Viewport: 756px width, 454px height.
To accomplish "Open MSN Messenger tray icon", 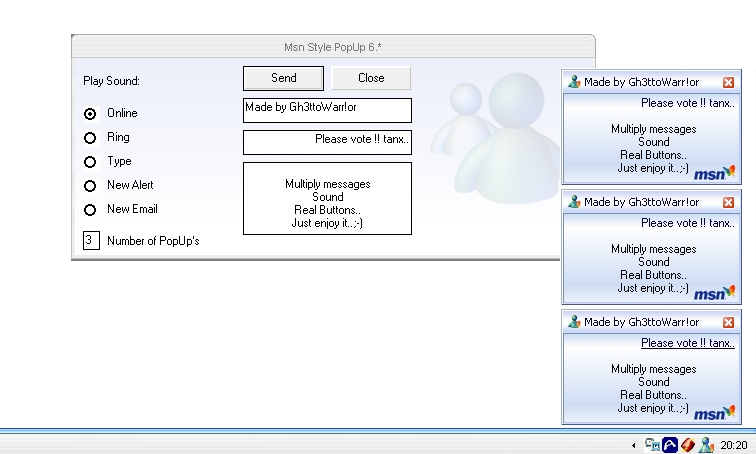I will point(706,445).
